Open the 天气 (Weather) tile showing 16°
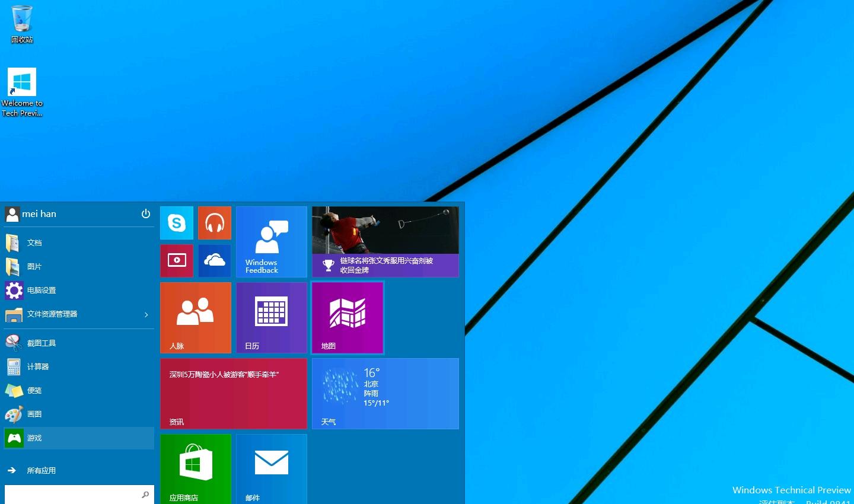Image resolution: width=854 pixels, height=504 pixels. 385,394
